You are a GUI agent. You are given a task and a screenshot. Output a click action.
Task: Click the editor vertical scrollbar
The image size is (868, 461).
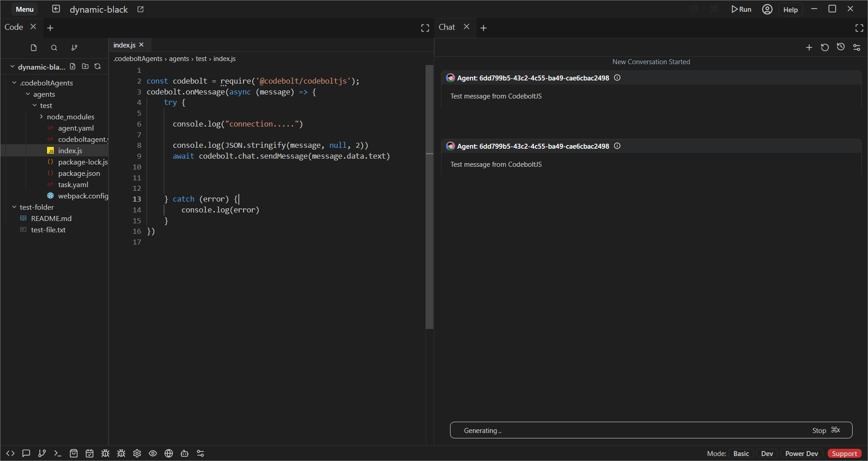point(430,197)
